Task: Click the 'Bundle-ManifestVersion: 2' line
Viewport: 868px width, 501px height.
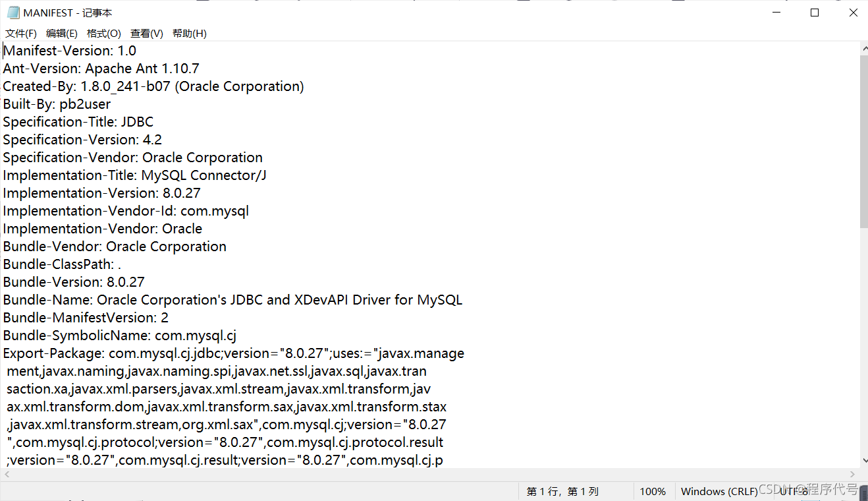Action: pyautogui.click(x=86, y=318)
